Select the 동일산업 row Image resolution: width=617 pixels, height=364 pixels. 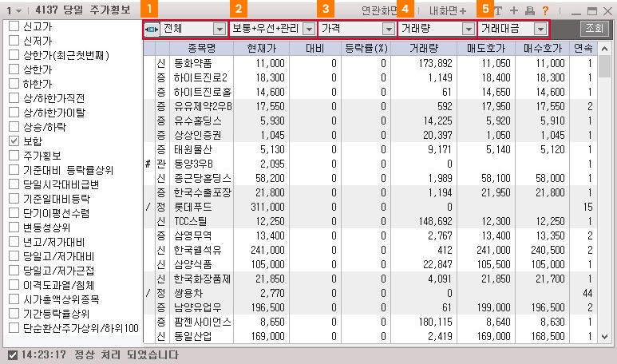coord(370,336)
